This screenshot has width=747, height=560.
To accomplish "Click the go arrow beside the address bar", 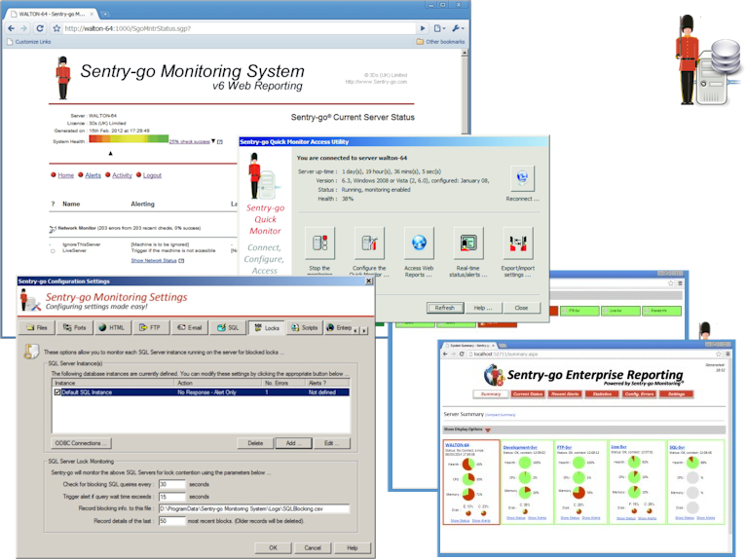I will 423,28.
